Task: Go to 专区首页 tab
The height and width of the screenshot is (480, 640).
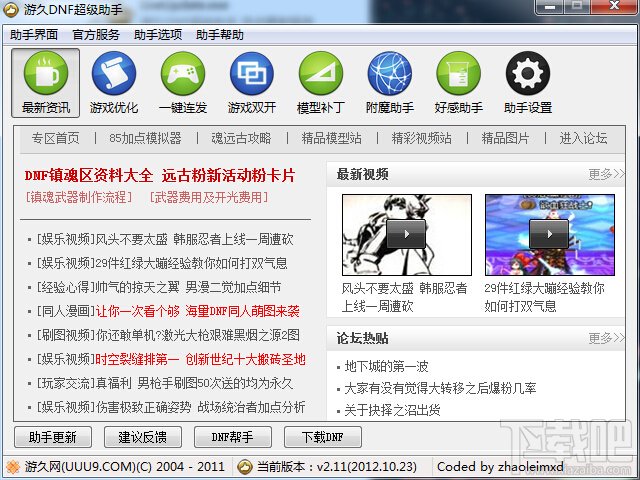Action: click(x=56, y=138)
